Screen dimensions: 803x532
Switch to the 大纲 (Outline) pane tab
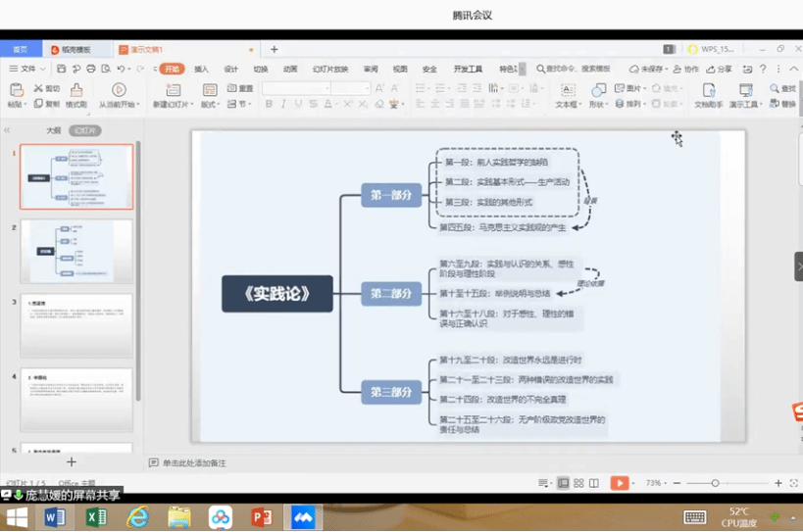(x=54, y=130)
